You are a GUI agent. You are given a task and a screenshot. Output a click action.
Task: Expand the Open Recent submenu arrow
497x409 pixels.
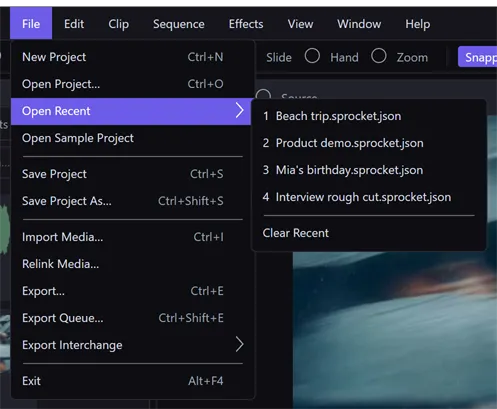tap(239, 111)
